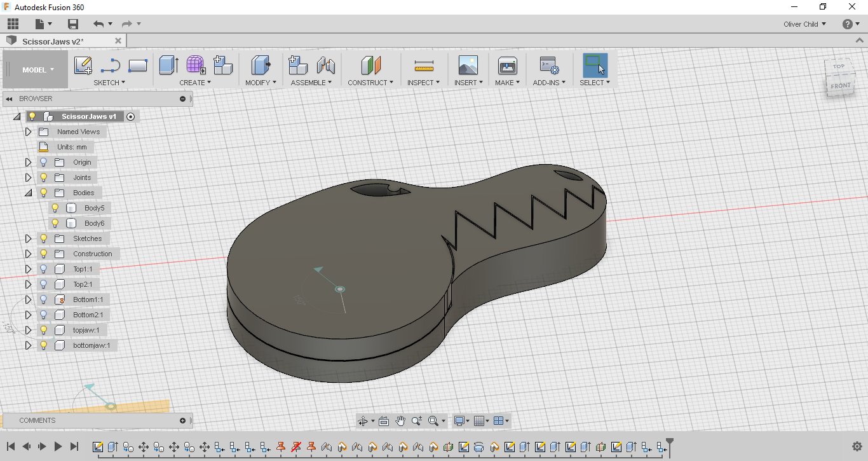868x461 pixels.
Task: Click the Insert image icon
Action: click(468, 65)
